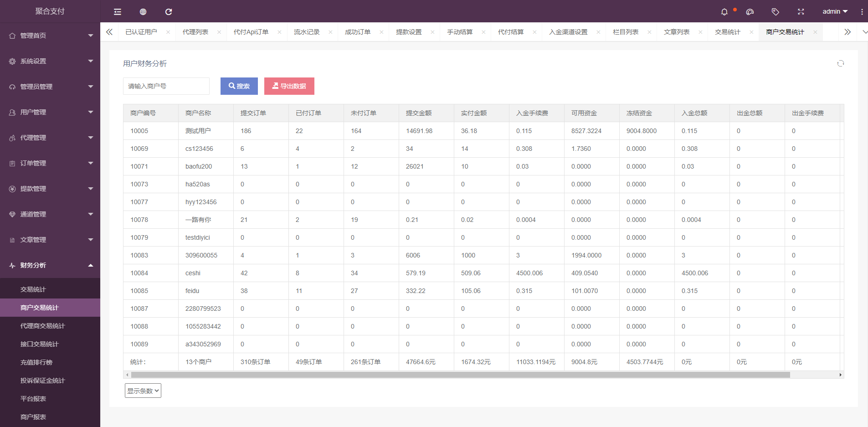Click the scrollbar right arrow
The image size is (868, 427).
(x=841, y=375)
